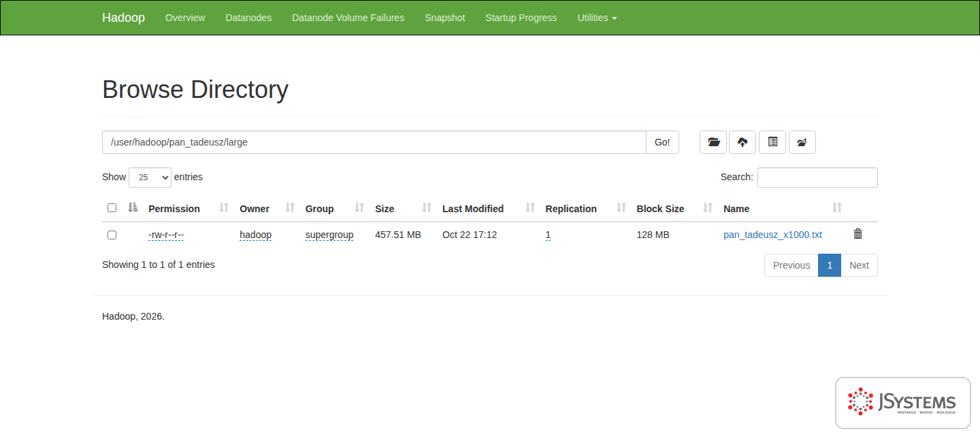Screen dimensions: 980x438
Task: Click the hadoop owner value
Action: coord(255,235)
